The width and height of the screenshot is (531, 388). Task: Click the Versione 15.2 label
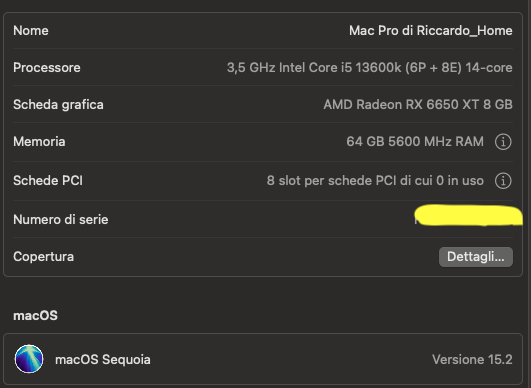point(472,359)
